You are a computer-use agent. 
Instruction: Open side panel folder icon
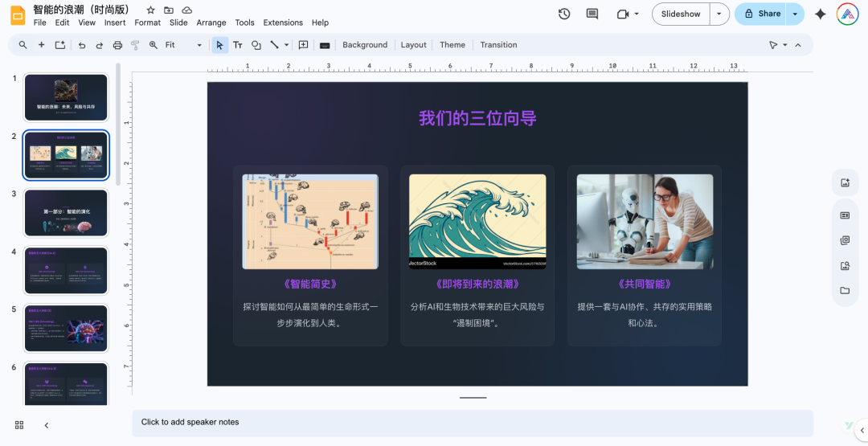click(x=845, y=291)
